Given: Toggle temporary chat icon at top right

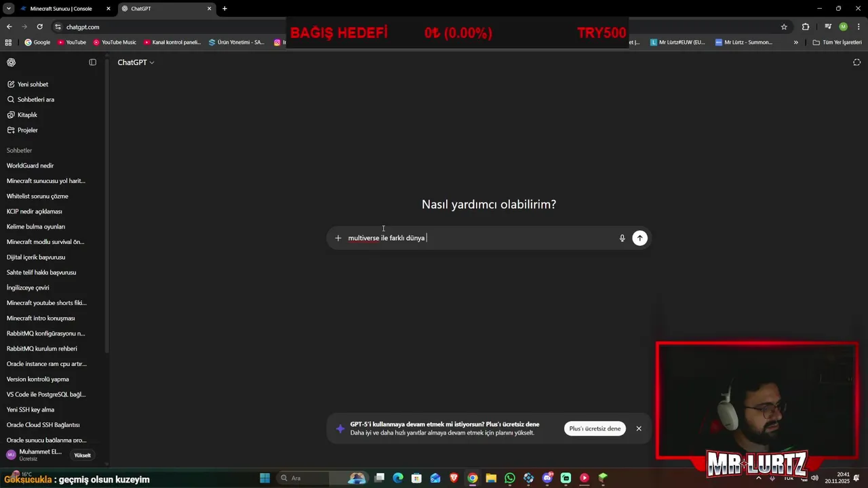Looking at the screenshot, I should click(x=856, y=62).
